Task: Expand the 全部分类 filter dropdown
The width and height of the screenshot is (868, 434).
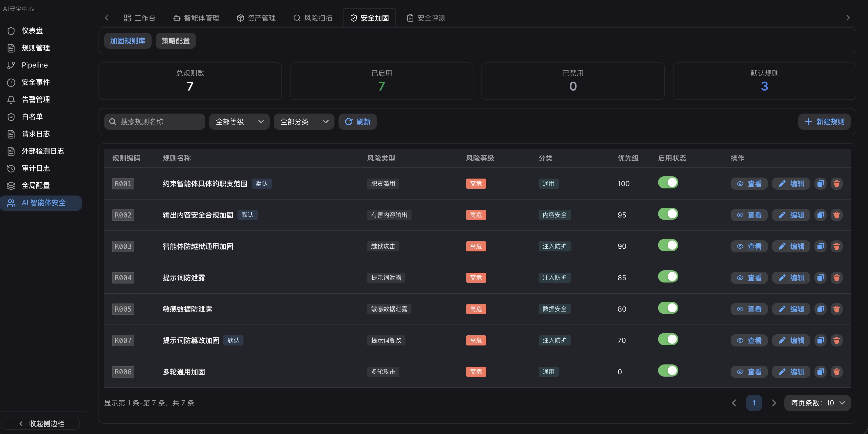Action: click(304, 122)
